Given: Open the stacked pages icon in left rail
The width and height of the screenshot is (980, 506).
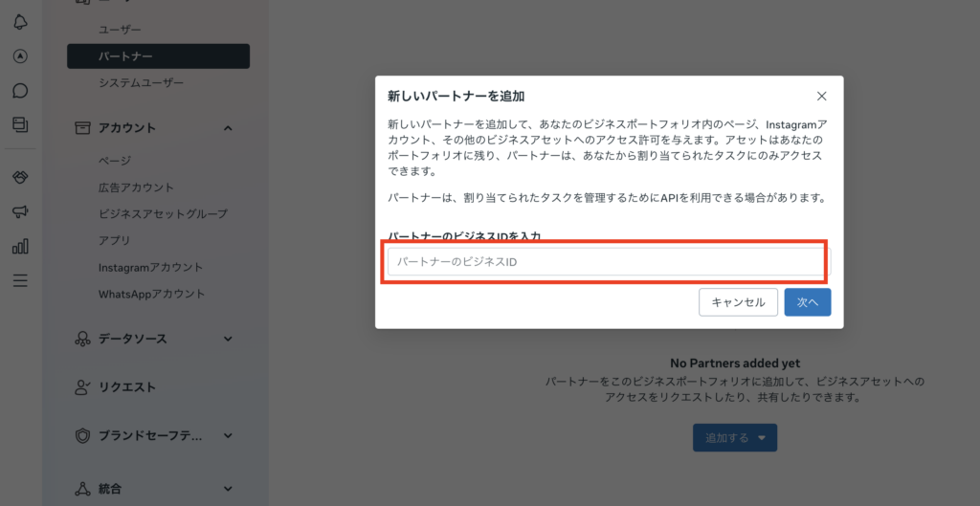Looking at the screenshot, I should 20,124.
